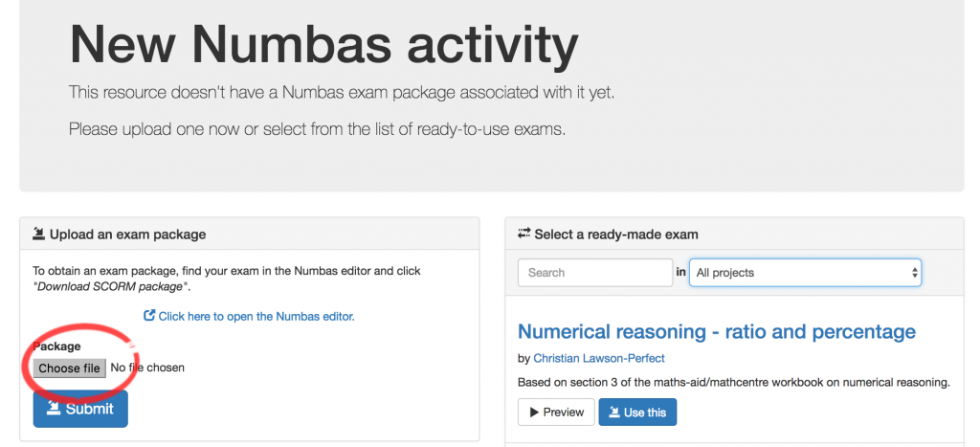Screen dimensions: 980x447
Task: Open 'Click here to open the Numbas editor' link
Action: (x=256, y=316)
